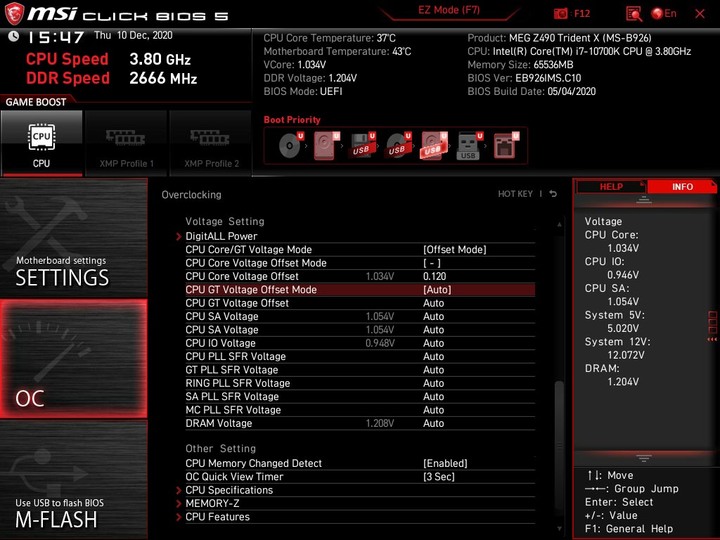The width and height of the screenshot is (720, 540).
Task: Select the highlighted USB hard disk boot icon
Action: [x=434, y=146]
